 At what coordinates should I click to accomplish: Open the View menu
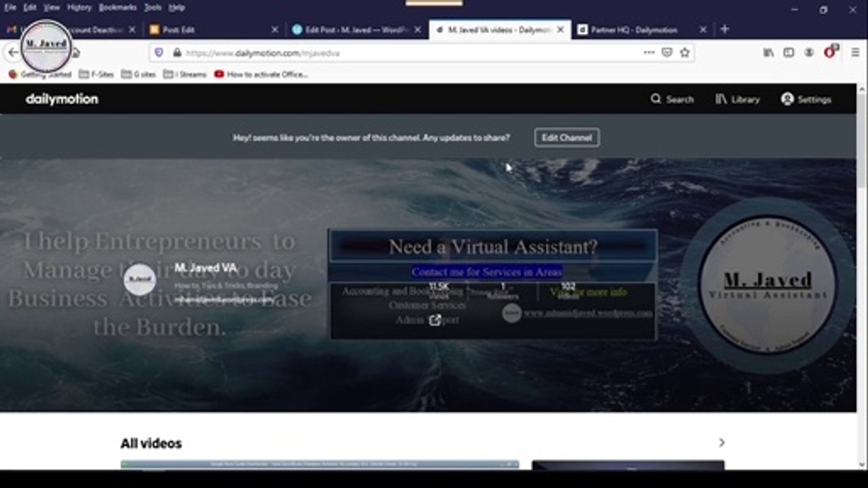pyautogui.click(x=52, y=7)
